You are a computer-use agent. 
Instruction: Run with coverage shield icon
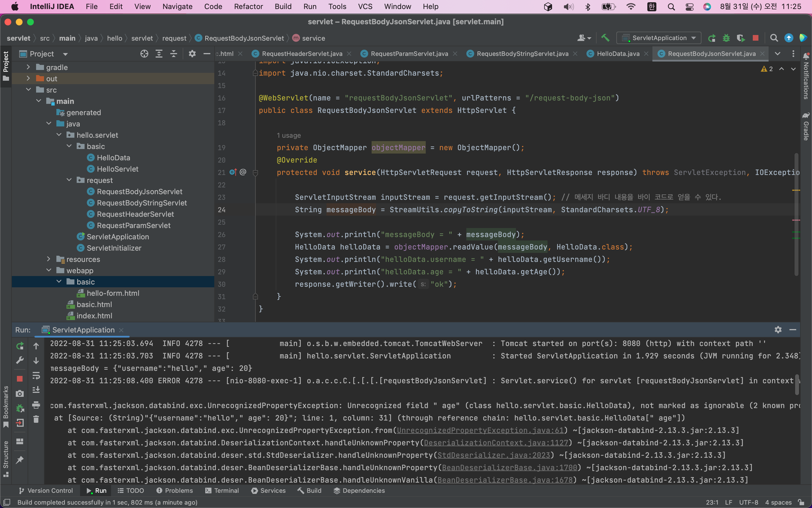click(x=741, y=38)
